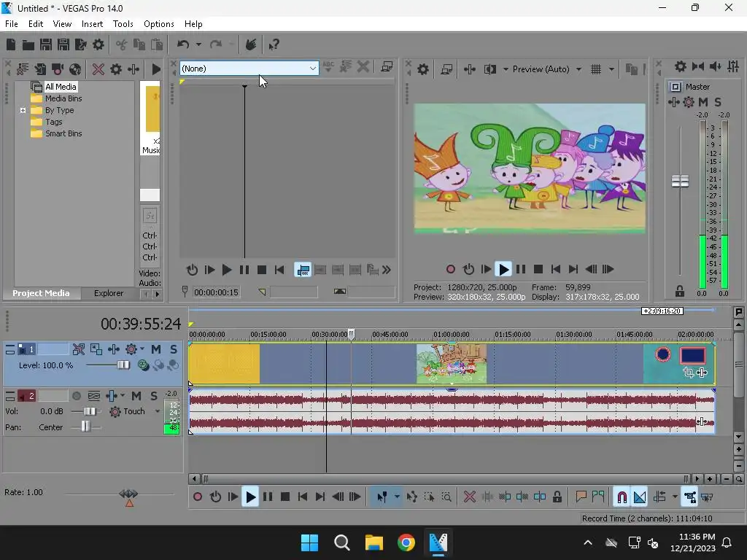This screenshot has height=560, width=747.
Task: Toggle the Master fader lock padlock
Action: [x=679, y=291]
